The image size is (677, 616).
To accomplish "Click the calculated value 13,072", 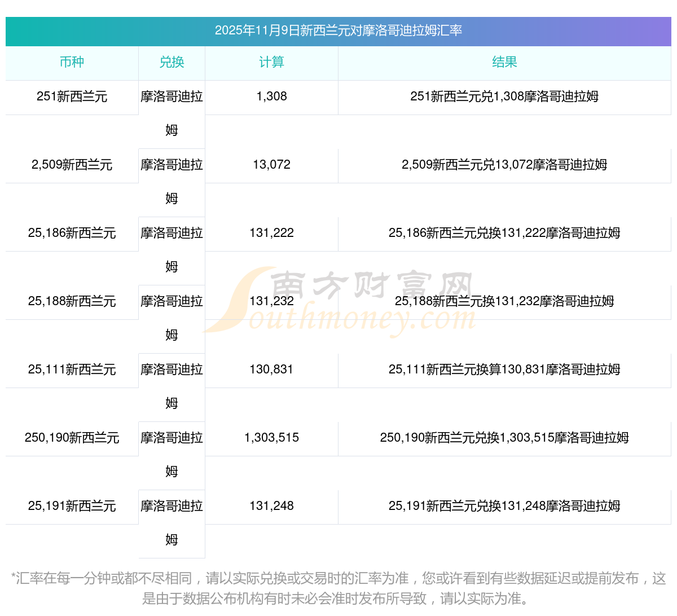I will 271,165.
